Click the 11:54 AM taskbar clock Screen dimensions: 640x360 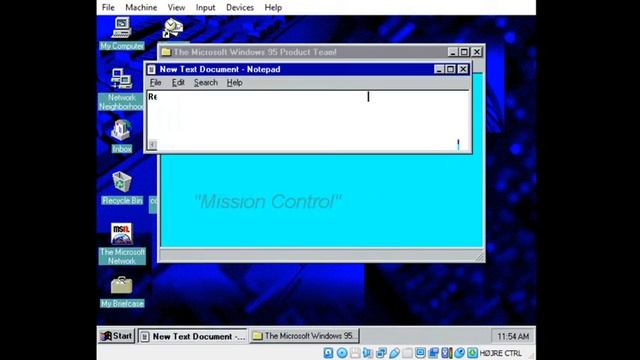[x=513, y=336]
